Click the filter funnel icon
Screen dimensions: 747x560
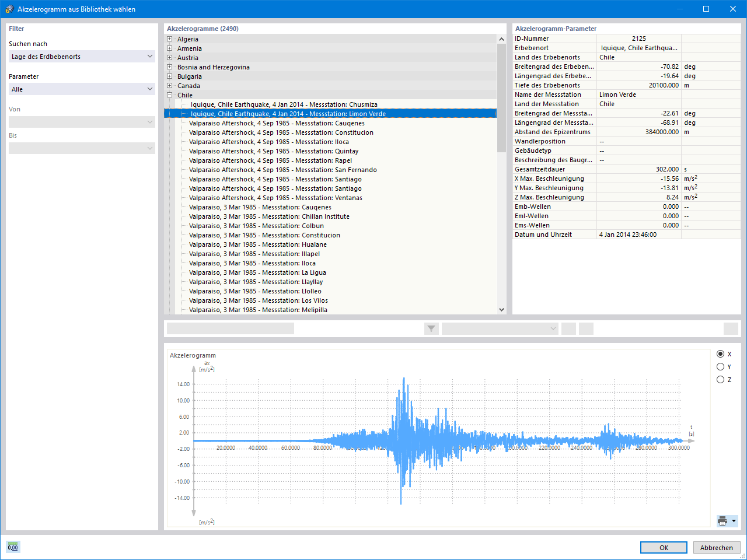click(x=431, y=328)
